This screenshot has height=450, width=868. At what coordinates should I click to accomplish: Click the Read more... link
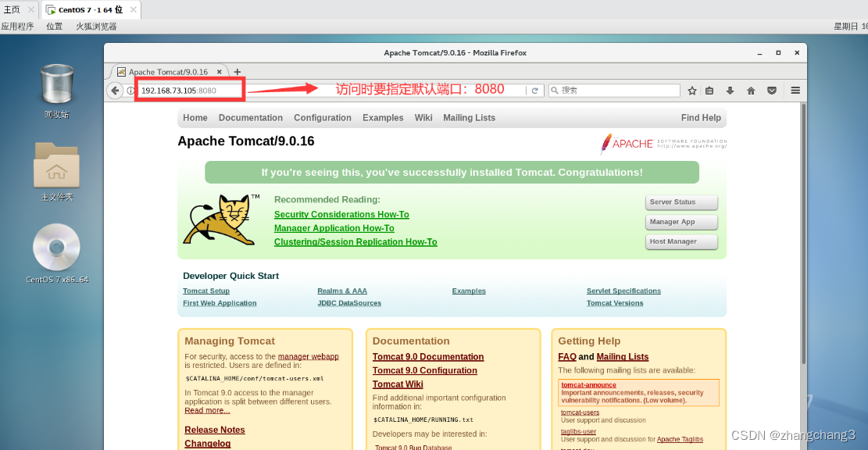click(x=207, y=411)
